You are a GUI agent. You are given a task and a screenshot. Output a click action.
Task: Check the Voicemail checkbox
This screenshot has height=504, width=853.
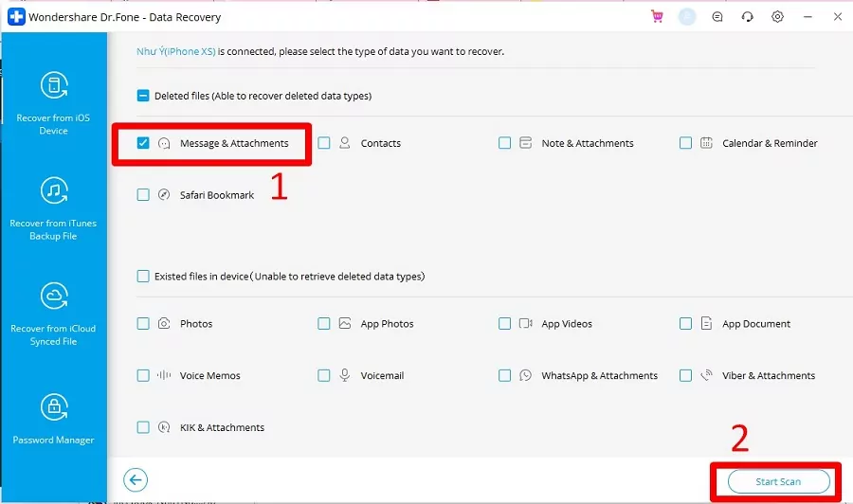(324, 375)
